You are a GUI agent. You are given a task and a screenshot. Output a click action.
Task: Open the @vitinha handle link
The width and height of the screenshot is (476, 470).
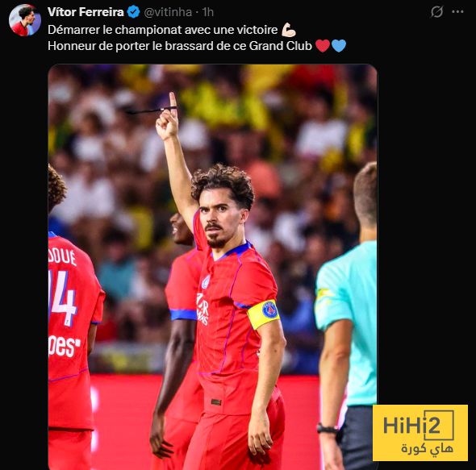[x=168, y=12]
